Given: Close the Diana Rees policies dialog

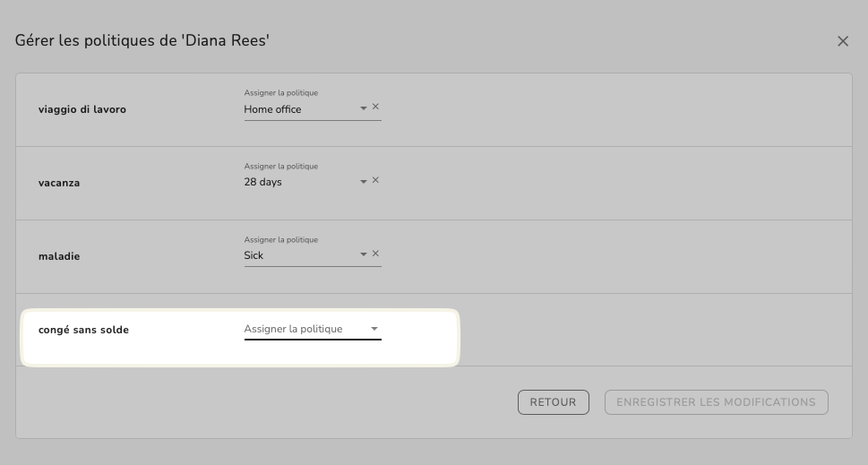Looking at the screenshot, I should click(843, 41).
